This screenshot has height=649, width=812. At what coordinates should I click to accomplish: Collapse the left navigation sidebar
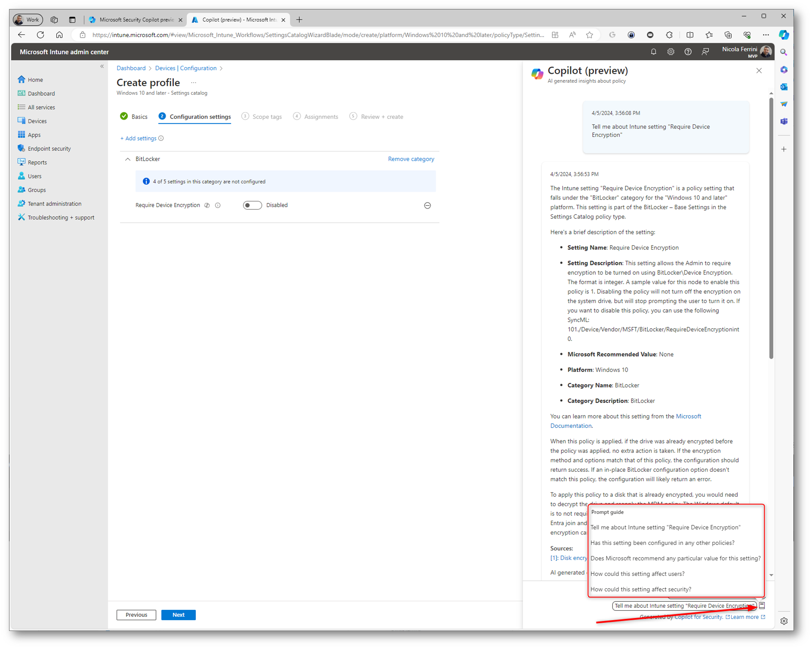pyautogui.click(x=102, y=66)
